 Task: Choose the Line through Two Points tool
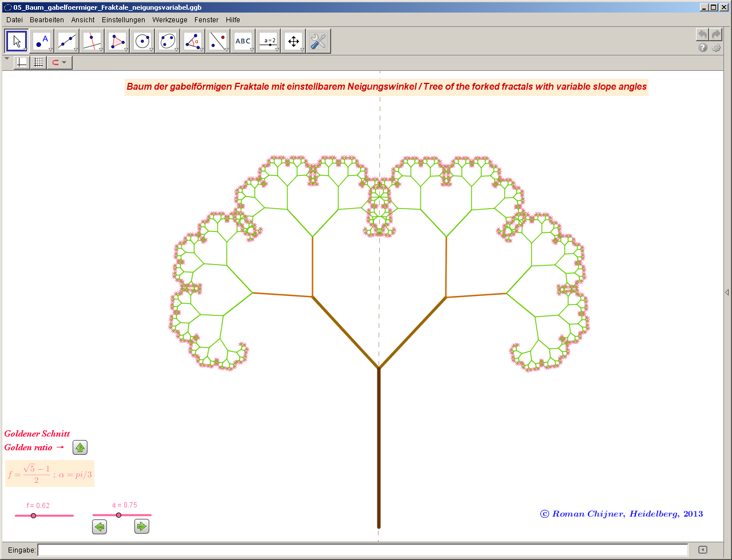(x=67, y=41)
